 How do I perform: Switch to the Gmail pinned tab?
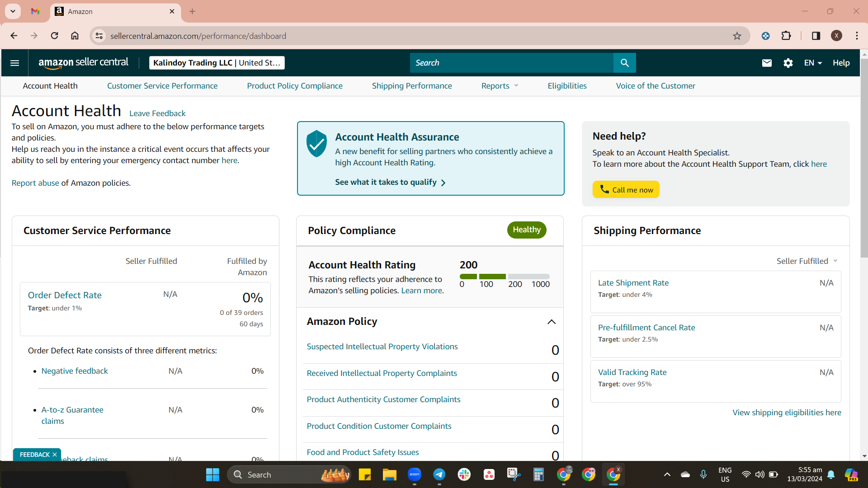pyautogui.click(x=35, y=11)
